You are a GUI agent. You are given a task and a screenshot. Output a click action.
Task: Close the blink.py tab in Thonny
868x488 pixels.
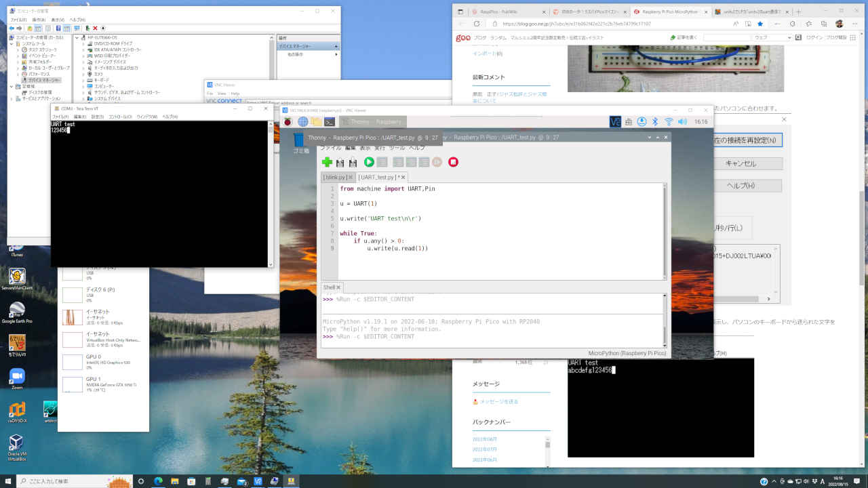351,177
